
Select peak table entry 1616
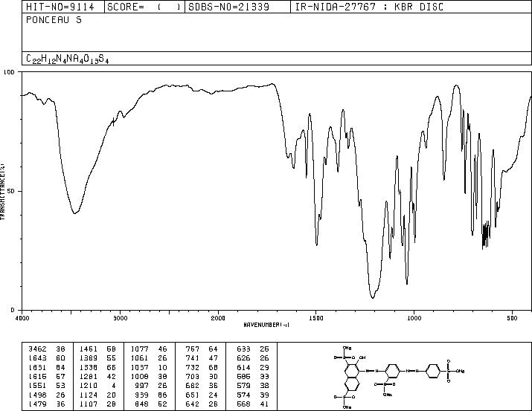(37, 376)
